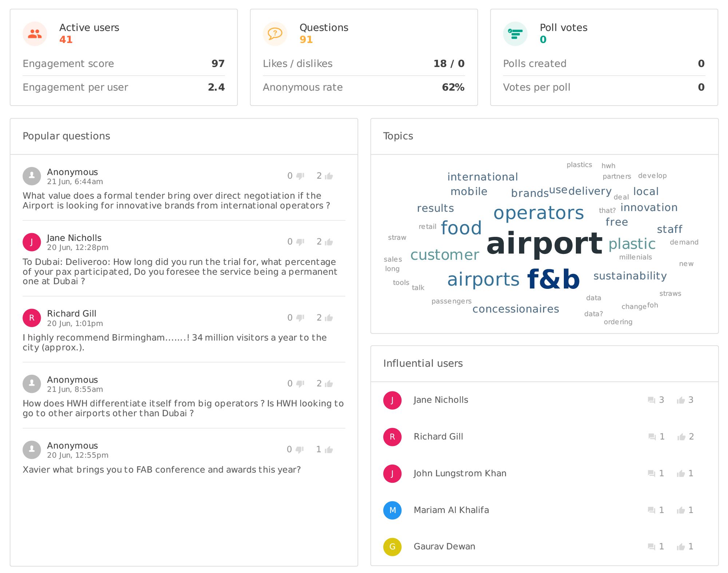Open Richard Gill in Influential users list
This screenshot has height=573, width=728.
[438, 437]
